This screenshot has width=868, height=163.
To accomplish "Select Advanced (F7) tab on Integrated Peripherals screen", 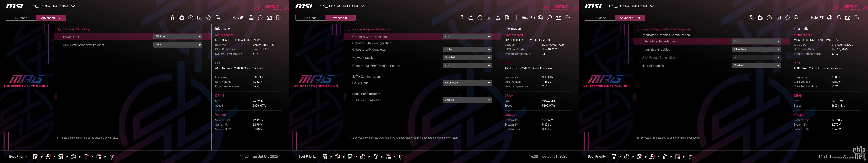I will click(x=340, y=18).
